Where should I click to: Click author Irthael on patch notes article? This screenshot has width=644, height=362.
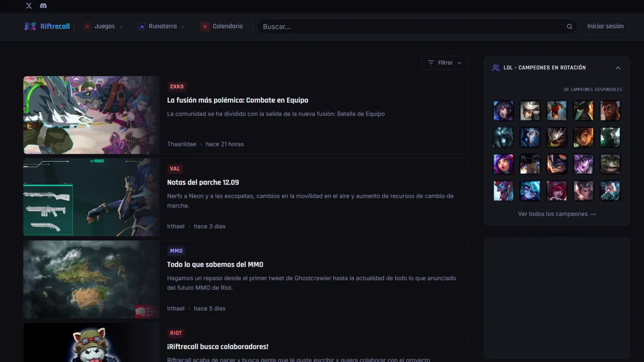pyautogui.click(x=175, y=226)
